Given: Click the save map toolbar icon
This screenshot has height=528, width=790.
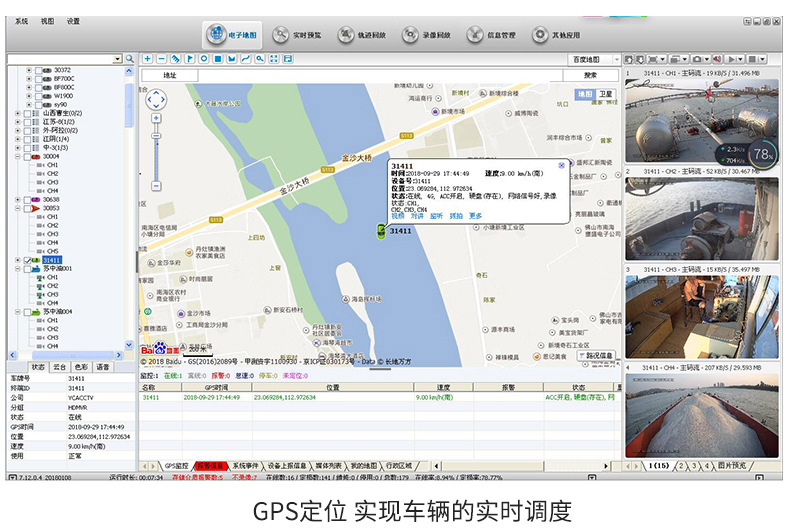Looking at the screenshot, I should click(x=288, y=59).
